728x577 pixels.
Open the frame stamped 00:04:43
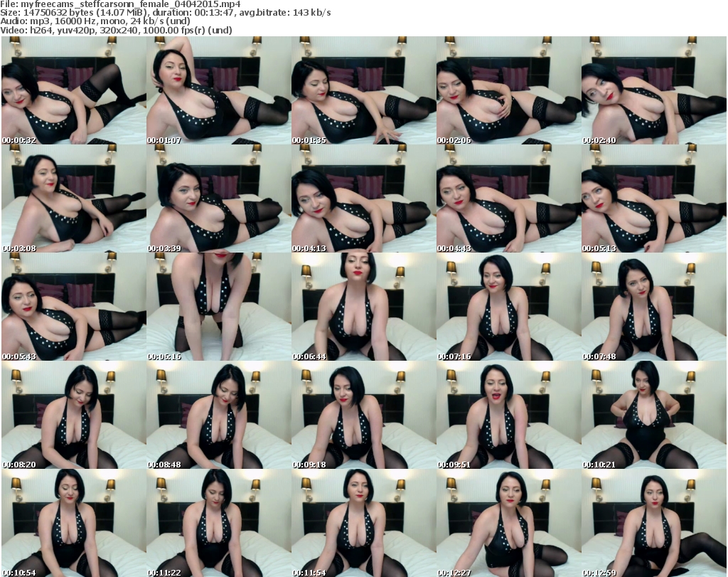[509, 198]
